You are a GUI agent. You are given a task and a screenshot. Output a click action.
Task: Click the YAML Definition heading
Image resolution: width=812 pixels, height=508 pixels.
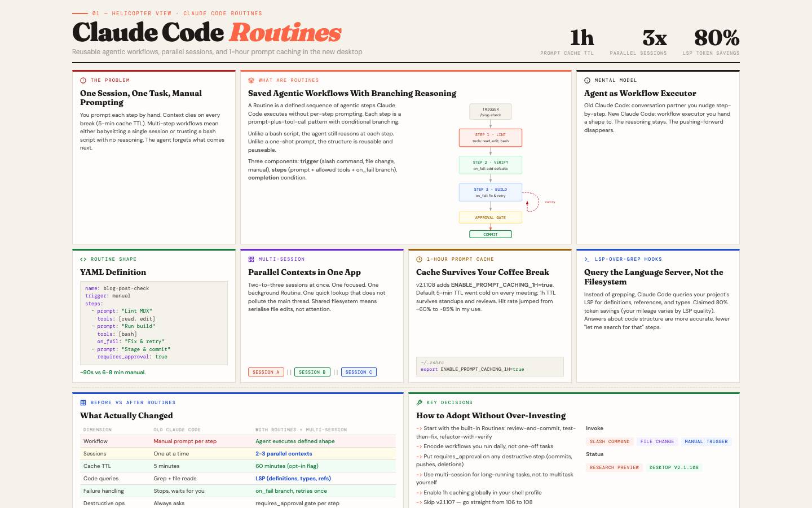(113, 272)
